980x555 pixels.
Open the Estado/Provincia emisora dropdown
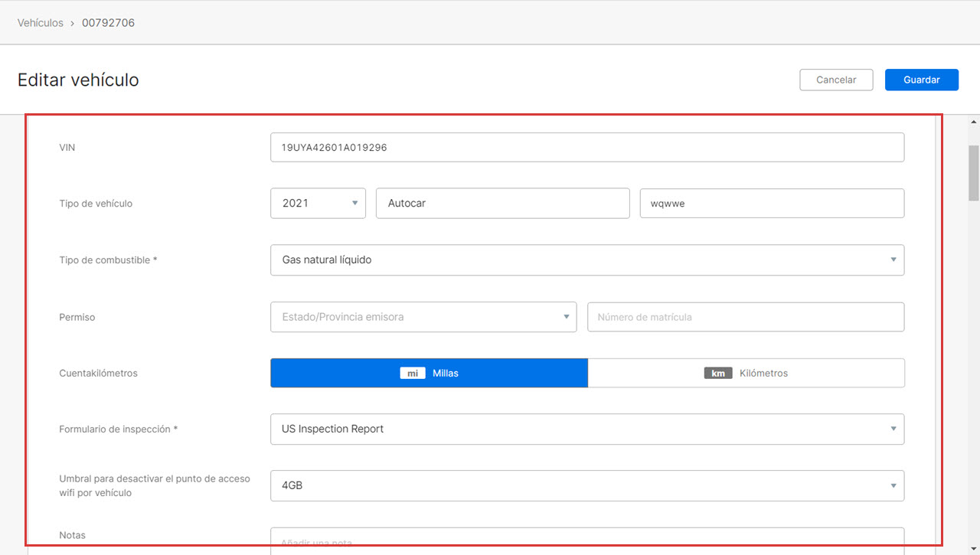[x=423, y=317]
